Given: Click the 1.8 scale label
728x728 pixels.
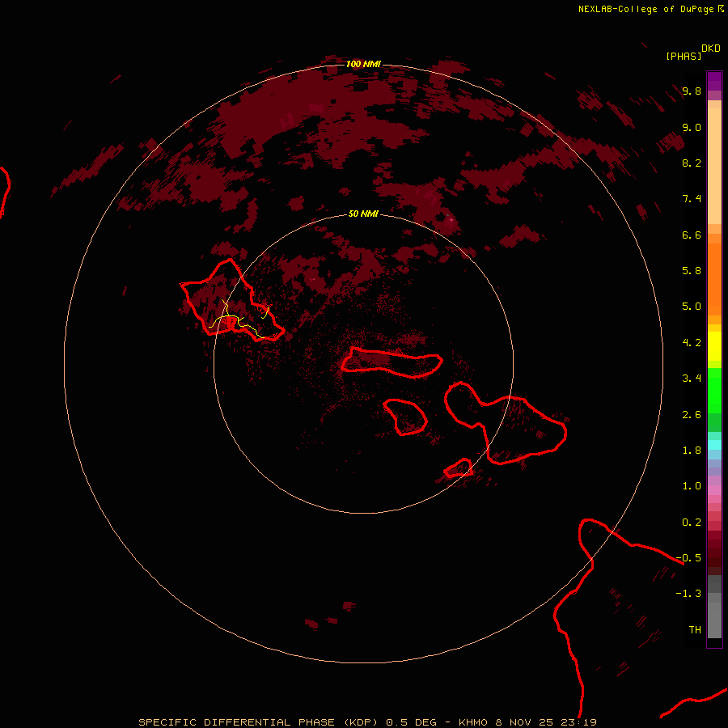Looking at the screenshot, I should point(692,451).
